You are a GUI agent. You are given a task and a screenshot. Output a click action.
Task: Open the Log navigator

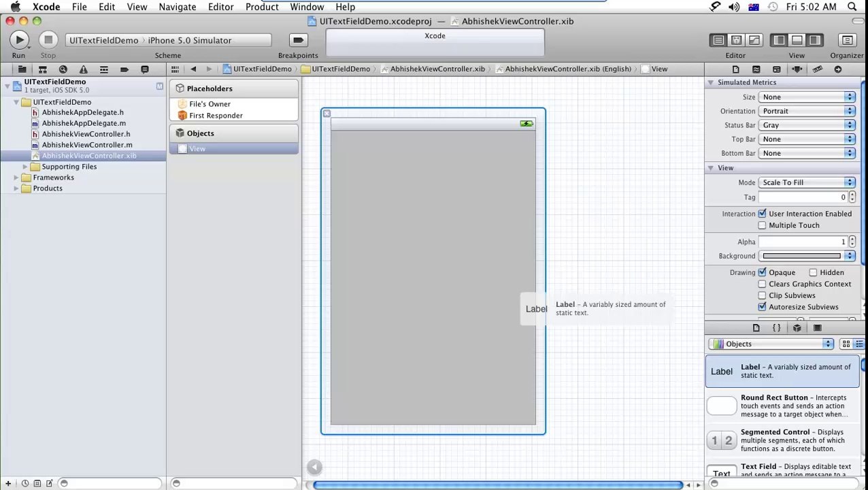point(144,69)
